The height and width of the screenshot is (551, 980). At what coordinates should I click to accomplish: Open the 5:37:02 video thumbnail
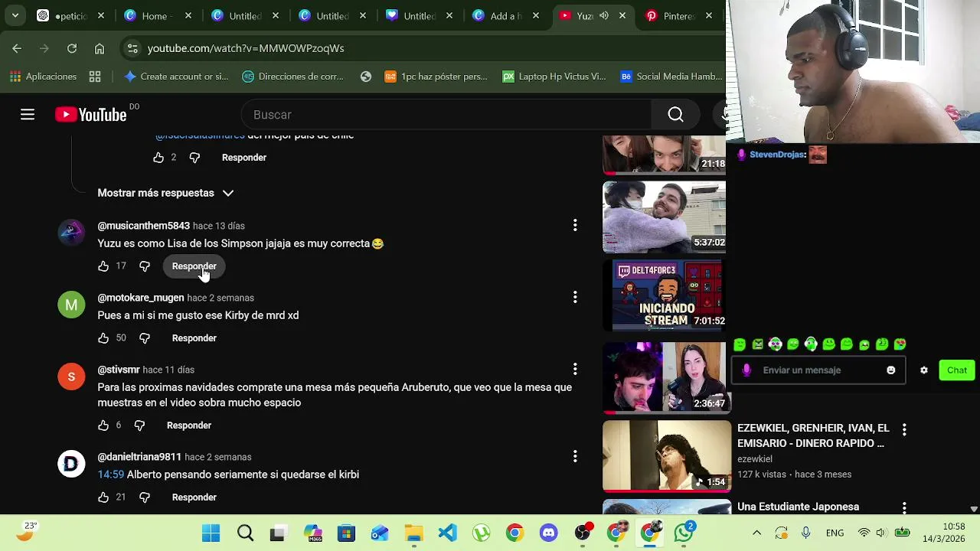(x=664, y=217)
